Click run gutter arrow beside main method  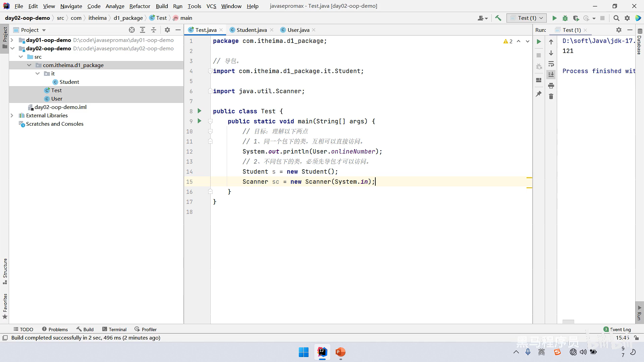pyautogui.click(x=200, y=121)
